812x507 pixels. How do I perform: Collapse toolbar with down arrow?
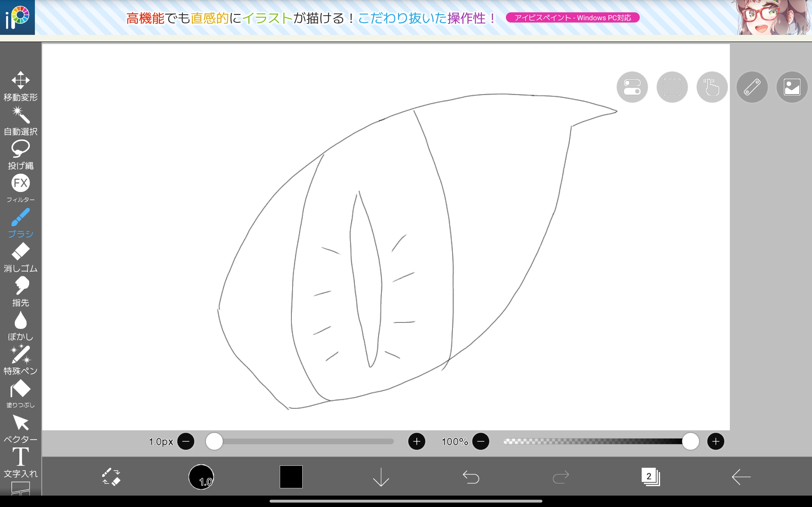tap(381, 477)
